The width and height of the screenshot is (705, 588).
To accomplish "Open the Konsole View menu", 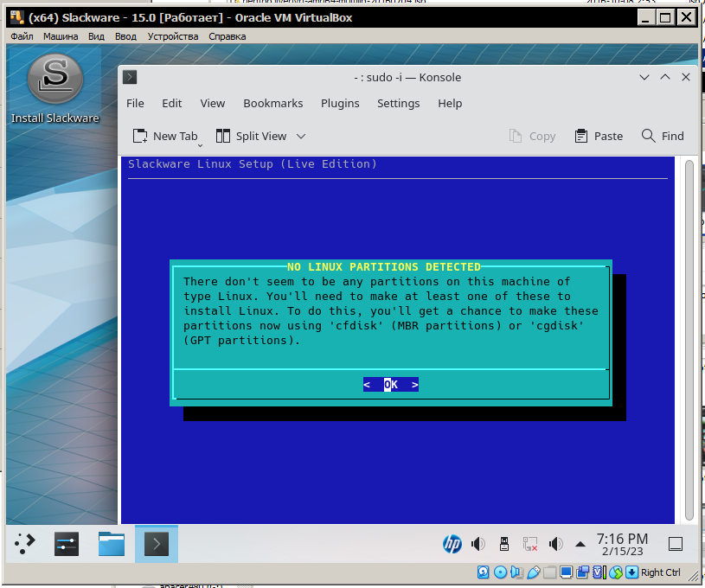I will [213, 104].
